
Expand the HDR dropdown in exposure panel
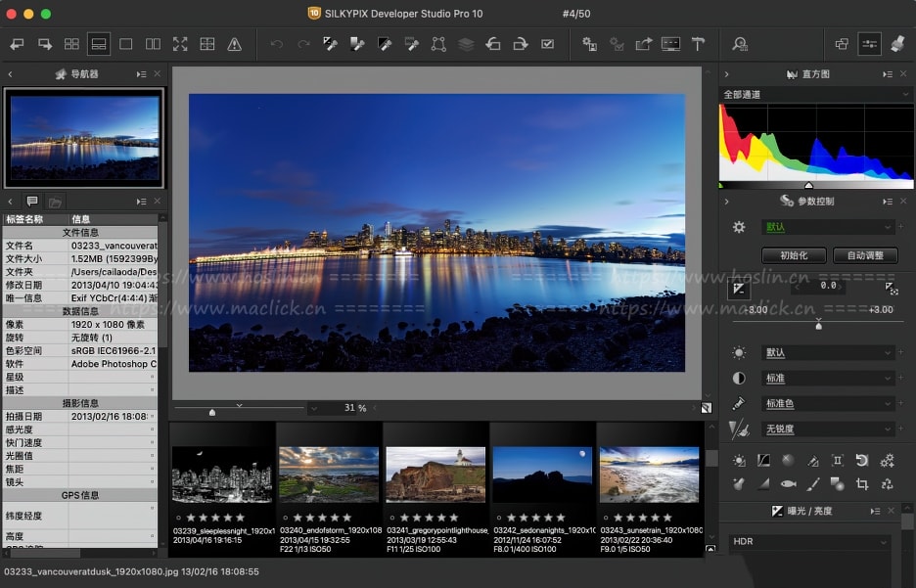pos(808,542)
